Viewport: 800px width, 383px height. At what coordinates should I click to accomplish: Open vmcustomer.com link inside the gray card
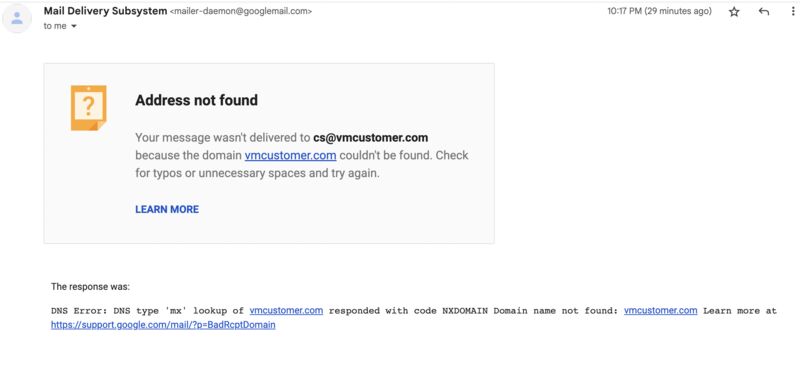pos(290,155)
